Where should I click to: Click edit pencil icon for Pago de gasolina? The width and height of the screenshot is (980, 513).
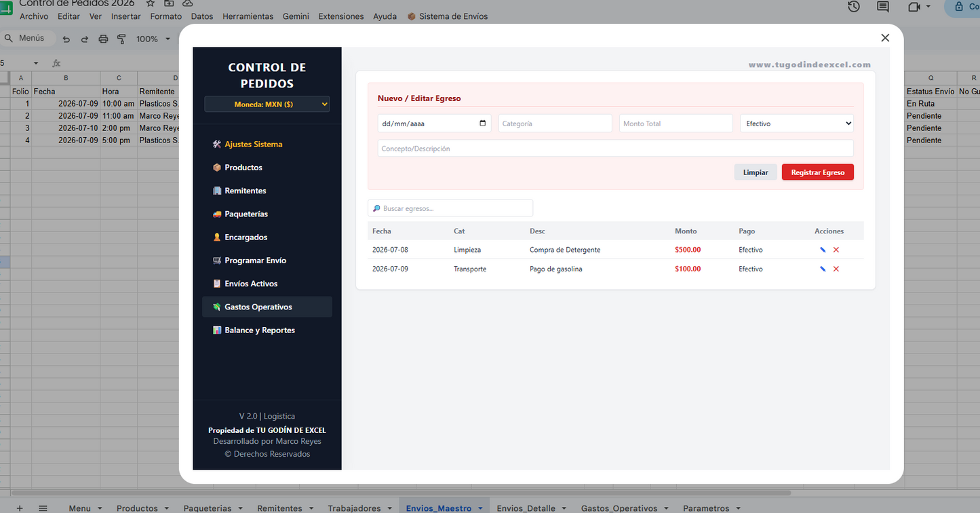click(823, 269)
